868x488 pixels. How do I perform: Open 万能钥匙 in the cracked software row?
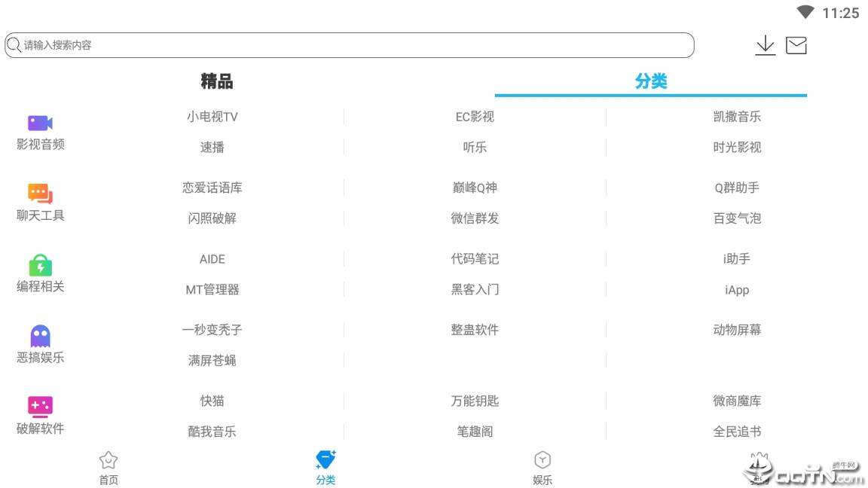474,401
